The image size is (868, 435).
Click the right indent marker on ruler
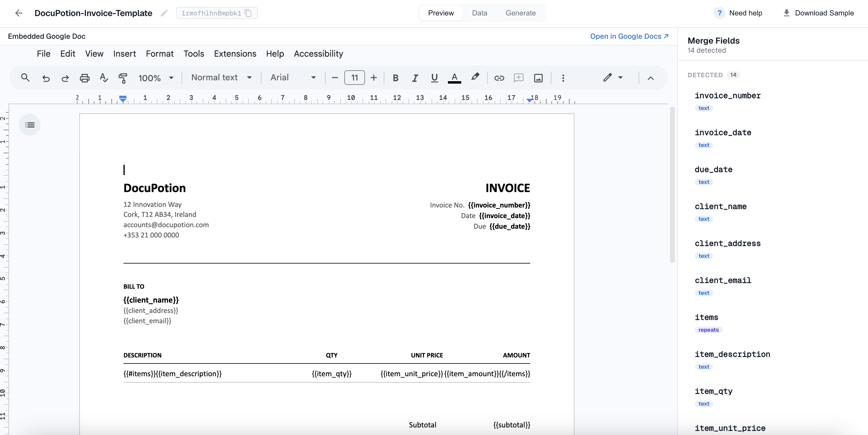[x=529, y=100]
